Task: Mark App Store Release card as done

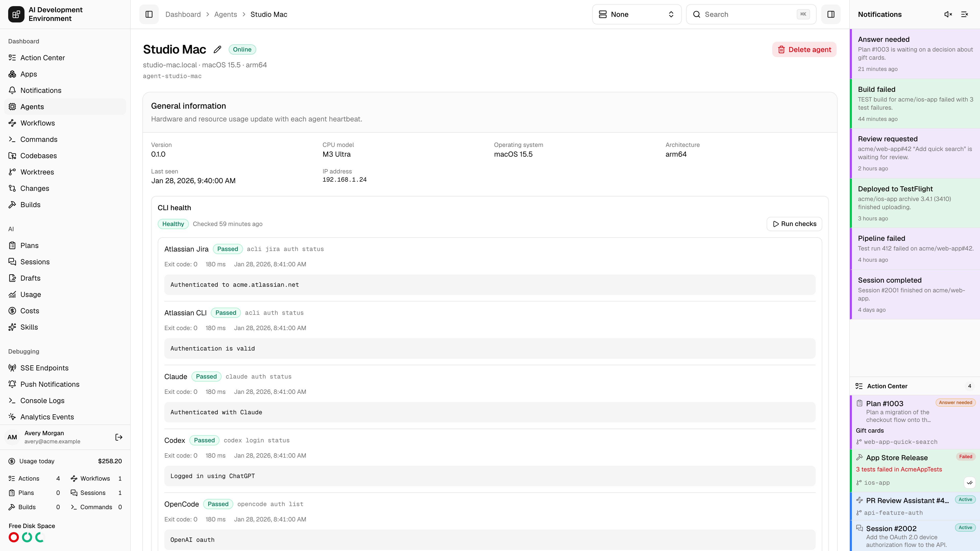Action: tap(970, 483)
